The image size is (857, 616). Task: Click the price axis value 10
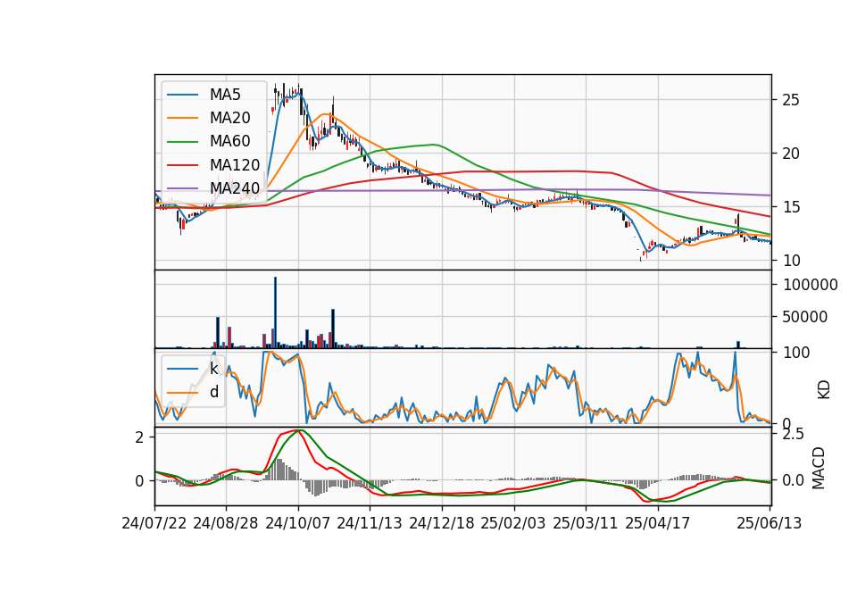791,261
